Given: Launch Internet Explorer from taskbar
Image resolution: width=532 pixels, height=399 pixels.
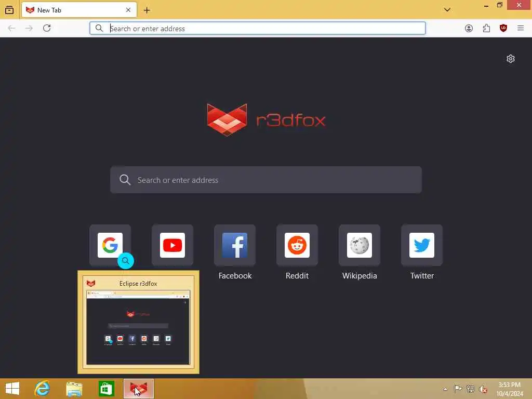Looking at the screenshot, I should pyautogui.click(x=43, y=389).
